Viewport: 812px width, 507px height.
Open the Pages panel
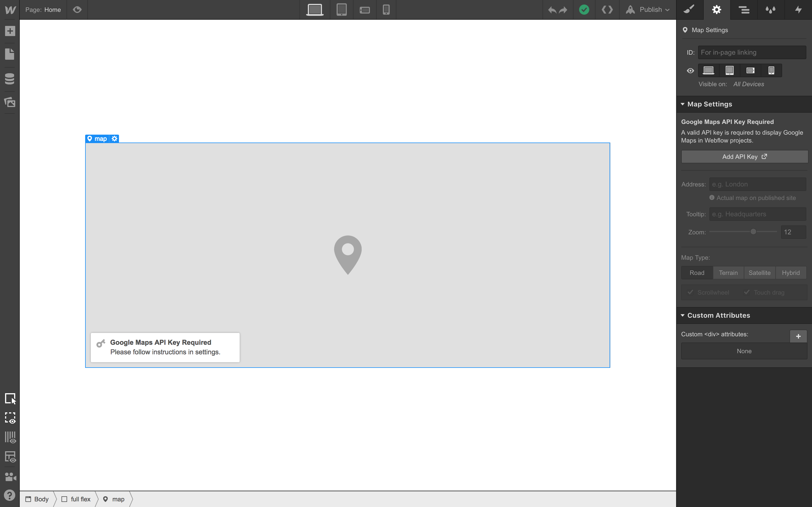[x=10, y=54]
